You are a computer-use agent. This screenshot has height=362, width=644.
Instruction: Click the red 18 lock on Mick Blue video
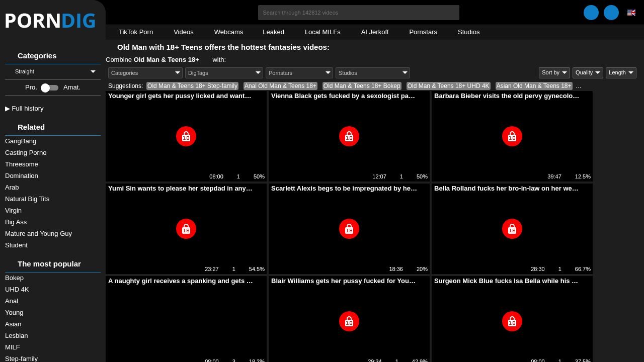[x=512, y=321]
